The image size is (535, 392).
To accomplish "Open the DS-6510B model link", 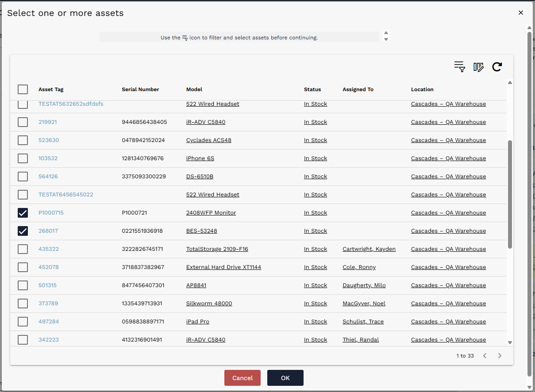I will pos(200,177).
